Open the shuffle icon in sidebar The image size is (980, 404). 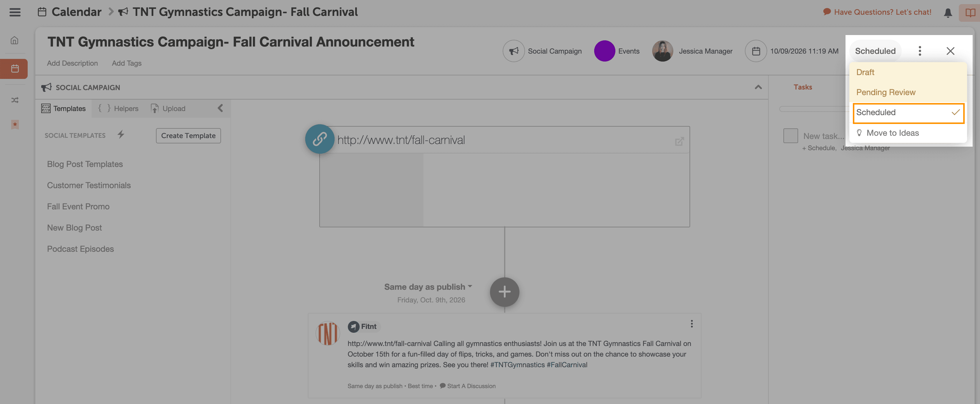click(x=15, y=100)
